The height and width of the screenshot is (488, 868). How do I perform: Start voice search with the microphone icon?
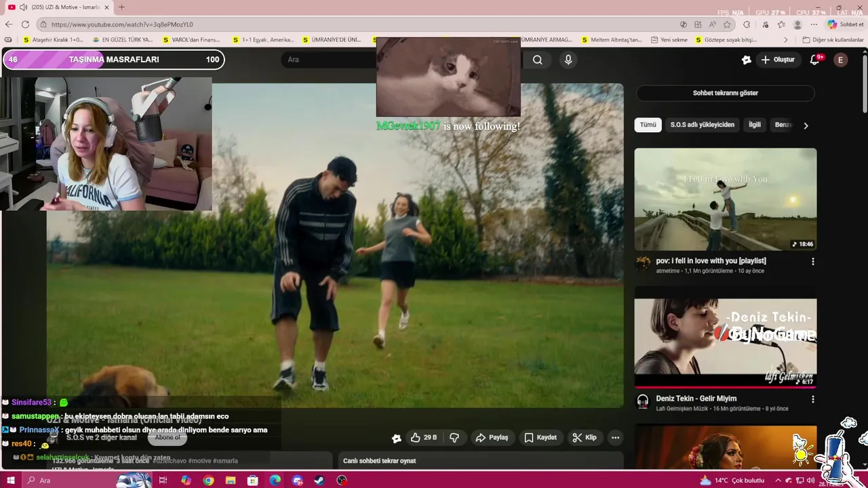(568, 60)
